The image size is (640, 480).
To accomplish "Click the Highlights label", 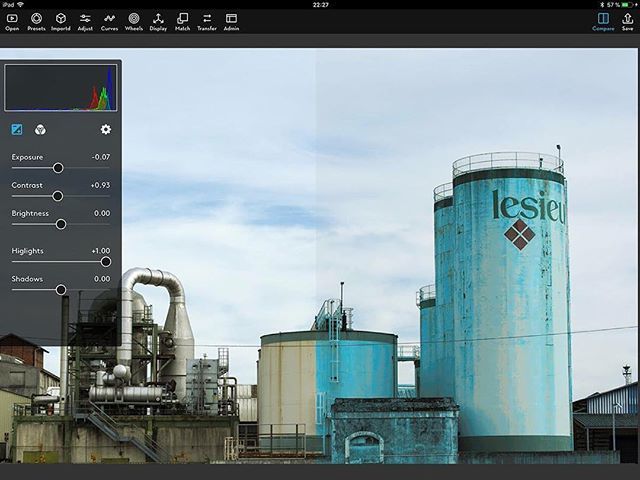I will tap(27, 251).
